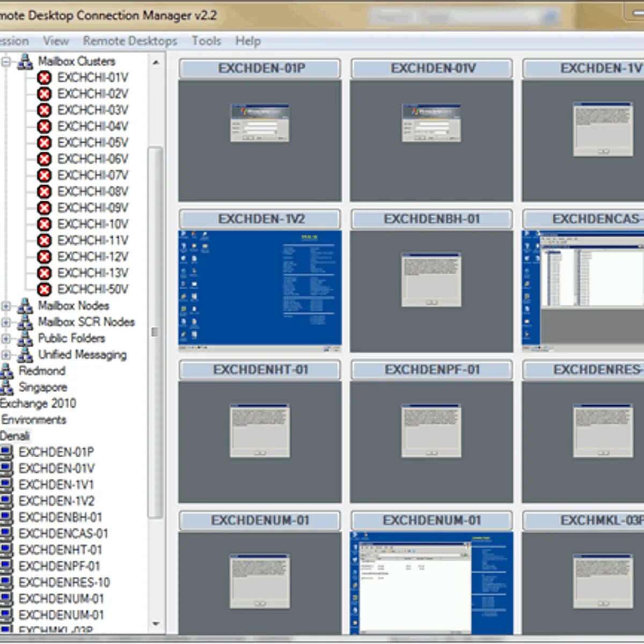Click the tree panel scroll up arrow
The height and width of the screenshot is (644, 644).
coord(156,63)
